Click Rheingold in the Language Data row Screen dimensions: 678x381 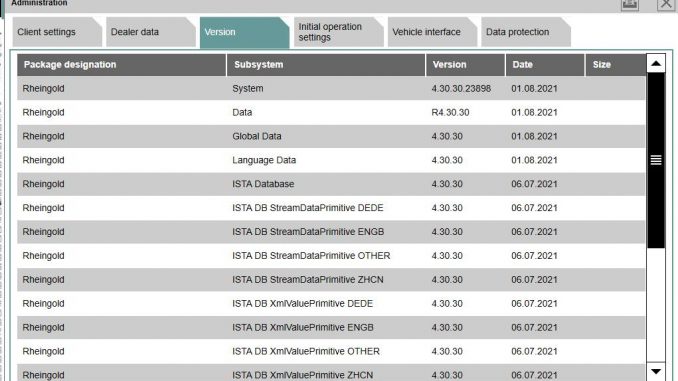click(x=43, y=160)
